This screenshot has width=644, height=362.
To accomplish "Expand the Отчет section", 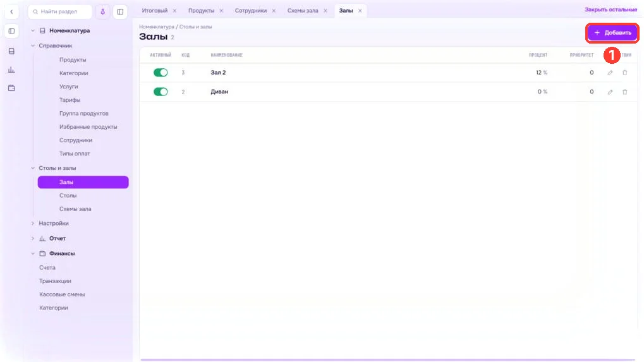I will (33, 238).
